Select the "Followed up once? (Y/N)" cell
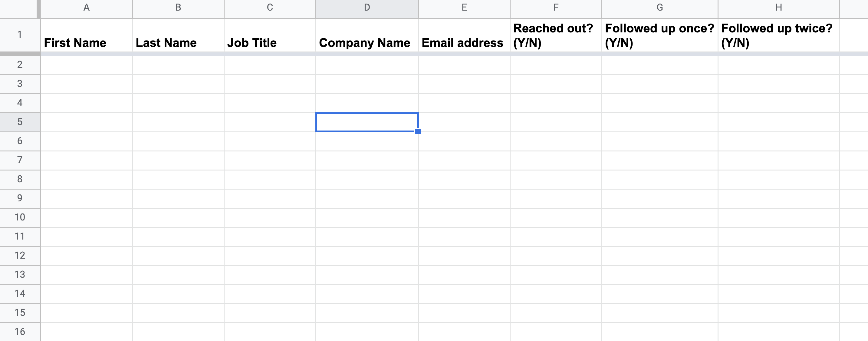Image resolution: width=868 pixels, height=341 pixels. 659,35
